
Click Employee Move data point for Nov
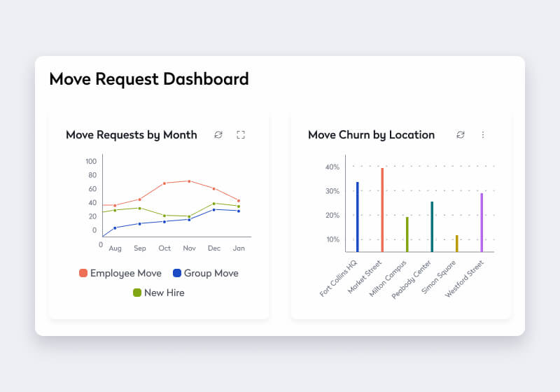tap(189, 181)
